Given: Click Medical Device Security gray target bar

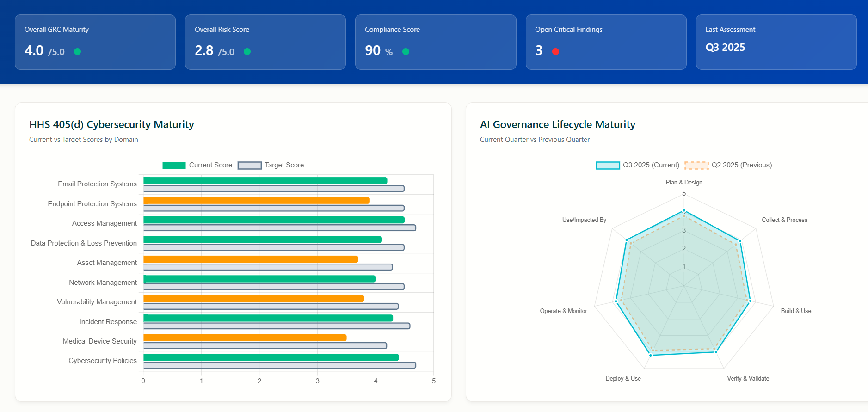Looking at the screenshot, I should tap(265, 345).
